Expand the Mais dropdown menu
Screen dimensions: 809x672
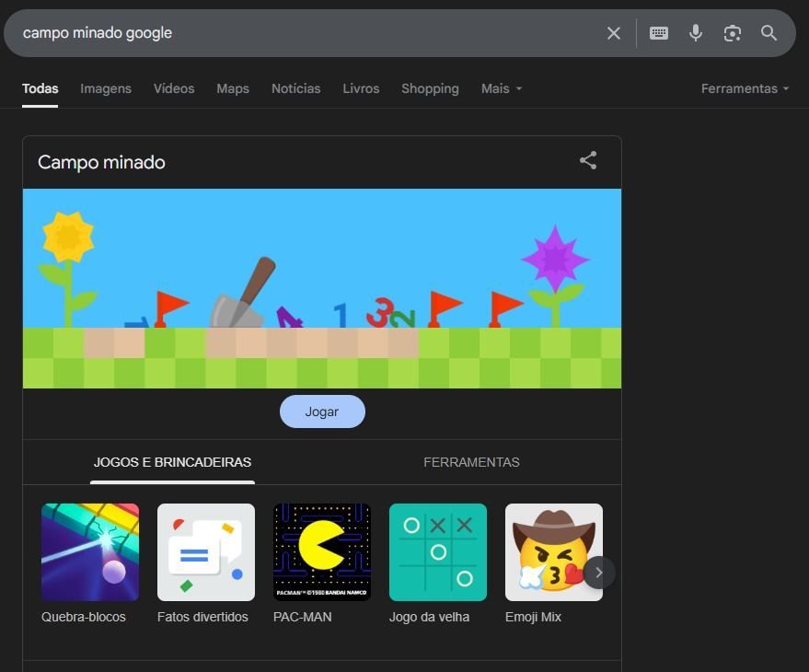502,88
